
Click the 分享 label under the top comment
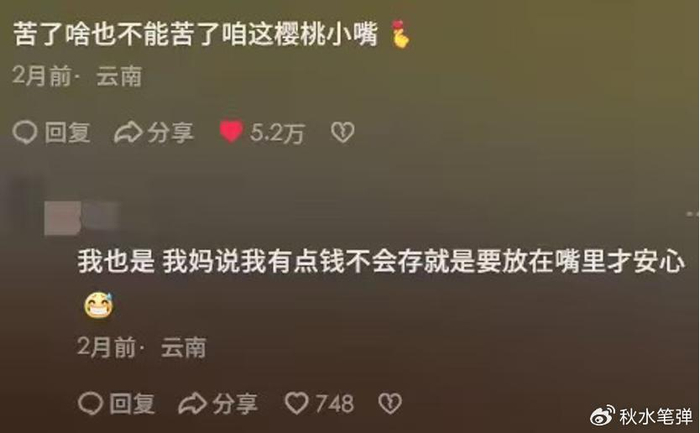pos(171,133)
